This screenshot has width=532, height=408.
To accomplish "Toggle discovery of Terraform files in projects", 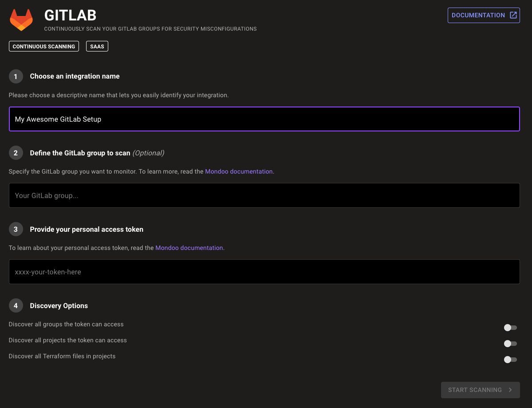I will click(509, 360).
